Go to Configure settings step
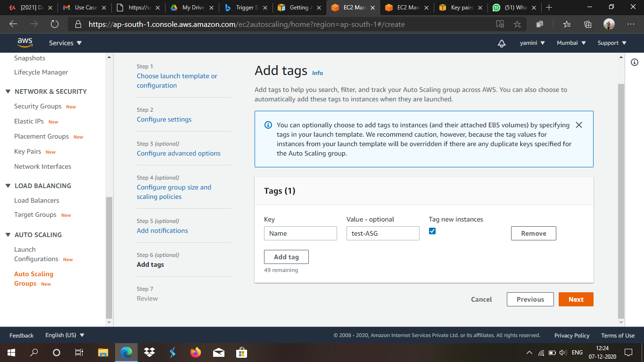Image resolution: width=644 pixels, height=362 pixels. [164, 119]
